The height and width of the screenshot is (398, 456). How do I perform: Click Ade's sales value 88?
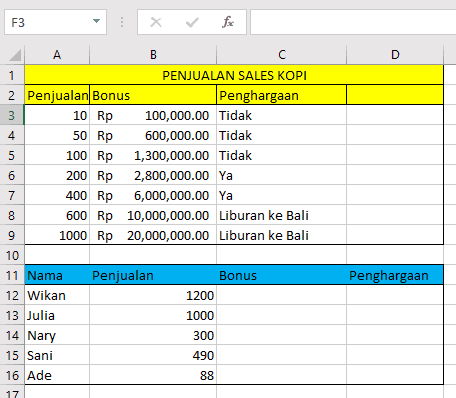point(153,375)
